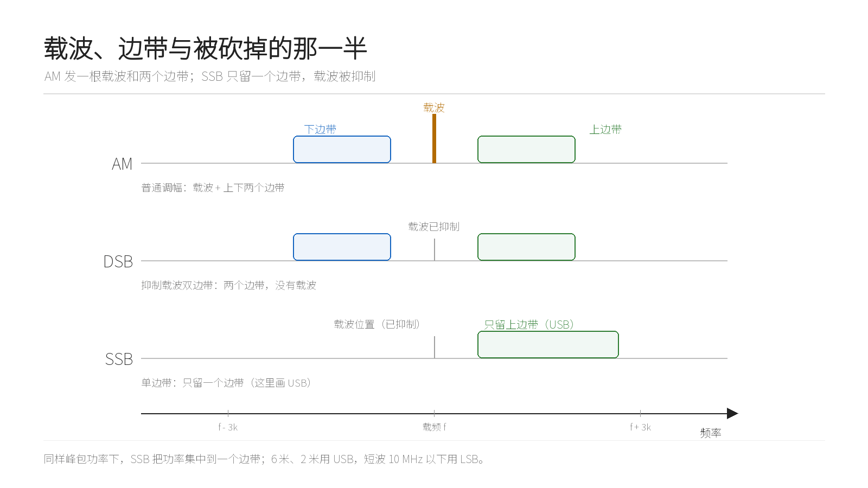Click the 频率 axis label
The width and height of the screenshot is (868, 488).
coord(711,433)
